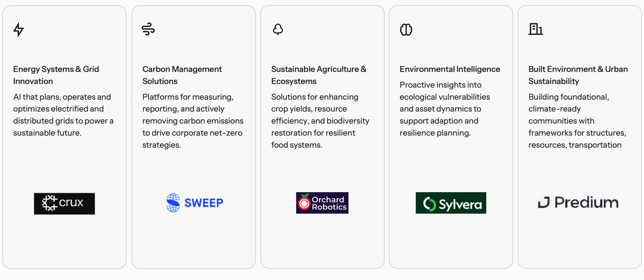Viewport: 644px width, 280px height.
Task: Open Built Environment & Urban Sustainability heading
Action: pyautogui.click(x=578, y=75)
